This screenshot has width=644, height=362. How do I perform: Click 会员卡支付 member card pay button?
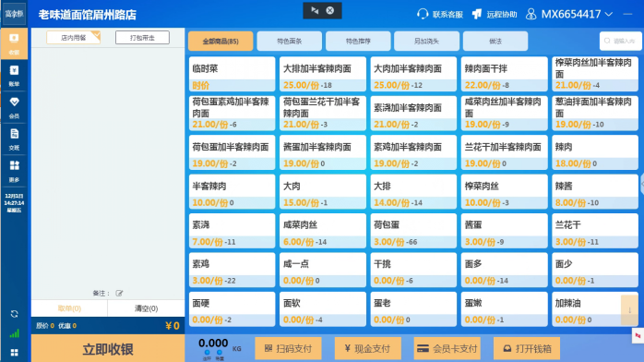click(x=447, y=348)
